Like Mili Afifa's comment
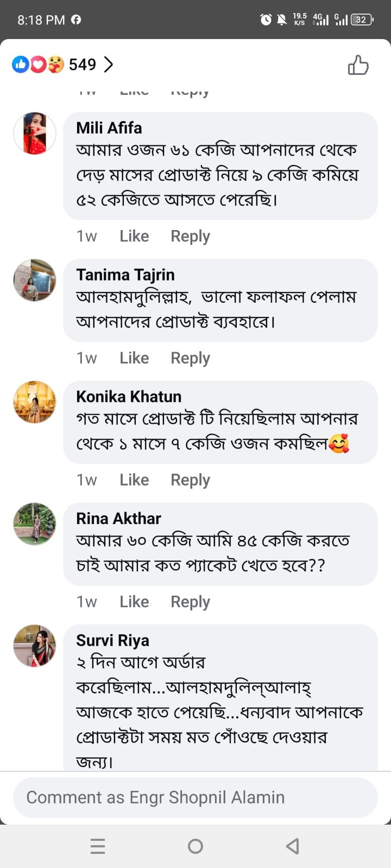Image resolution: width=391 pixels, height=868 pixels. pos(134,236)
